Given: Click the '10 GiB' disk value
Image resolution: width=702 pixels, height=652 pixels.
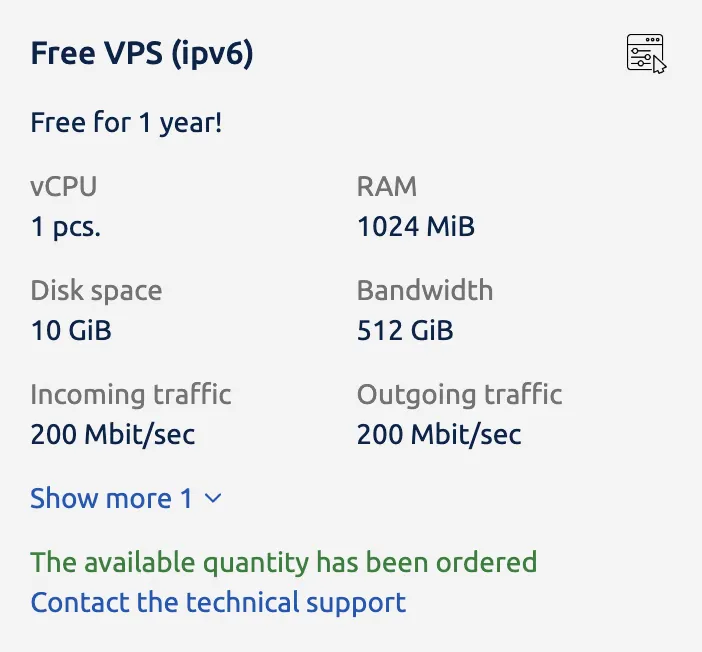Looking at the screenshot, I should click(71, 331).
